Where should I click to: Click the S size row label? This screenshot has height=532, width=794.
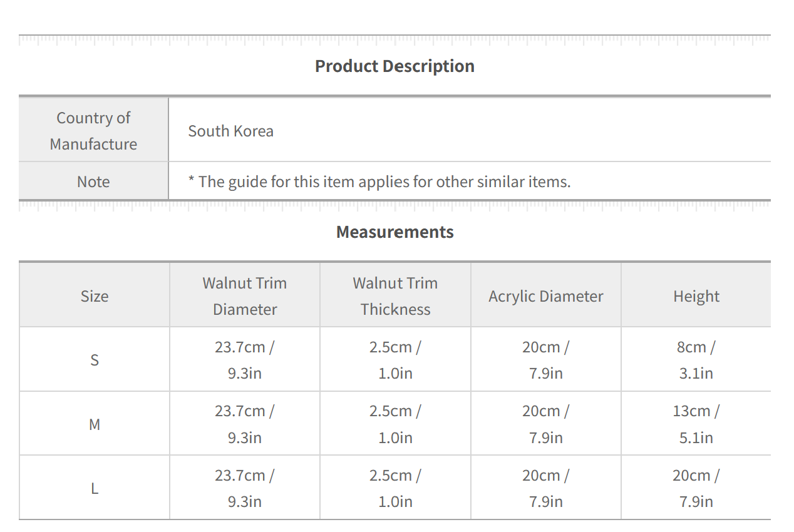[x=95, y=361]
